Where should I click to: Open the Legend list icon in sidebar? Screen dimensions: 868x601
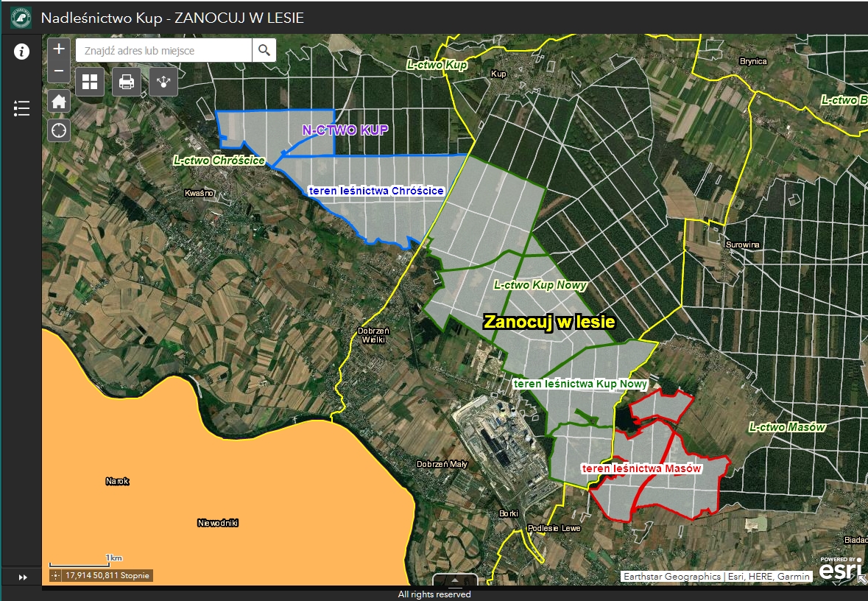[x=22, y=109]
